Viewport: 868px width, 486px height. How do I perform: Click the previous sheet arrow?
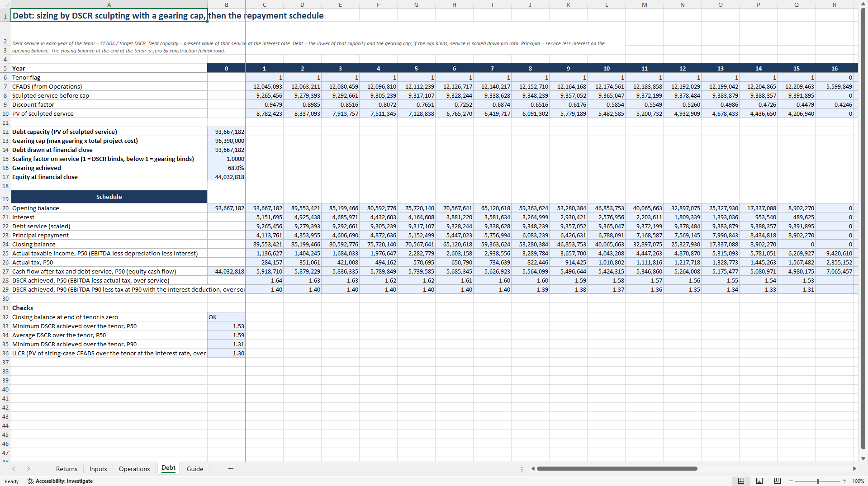pyautogui.click(x=14, y=469)
